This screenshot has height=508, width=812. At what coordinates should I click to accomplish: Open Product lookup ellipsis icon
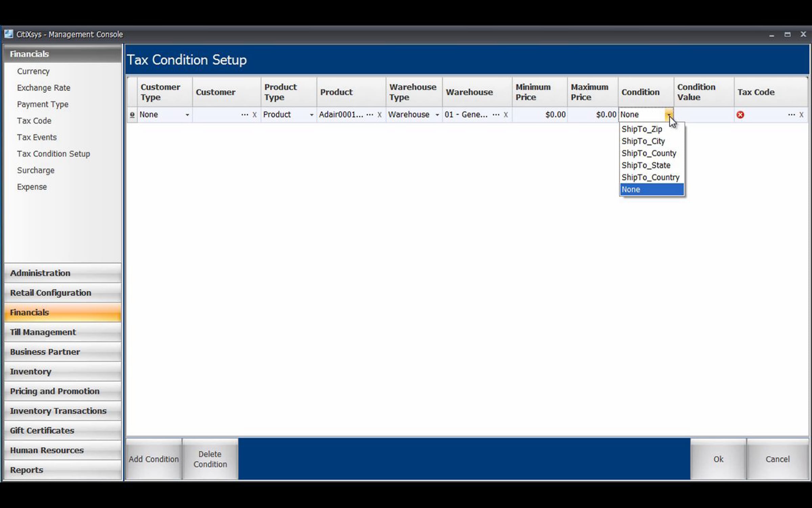coord(370,115)
